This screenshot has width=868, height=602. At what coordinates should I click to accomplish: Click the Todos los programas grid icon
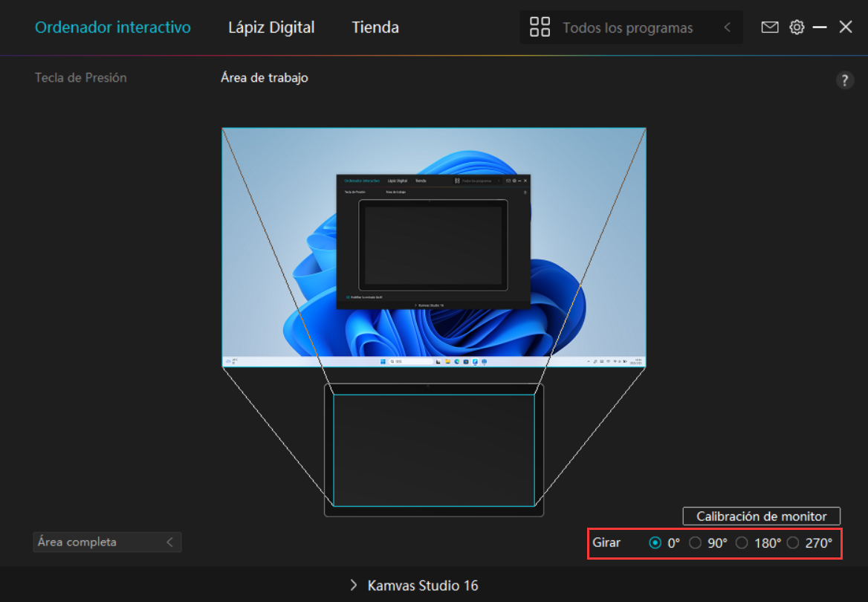[x=540, y=27]
